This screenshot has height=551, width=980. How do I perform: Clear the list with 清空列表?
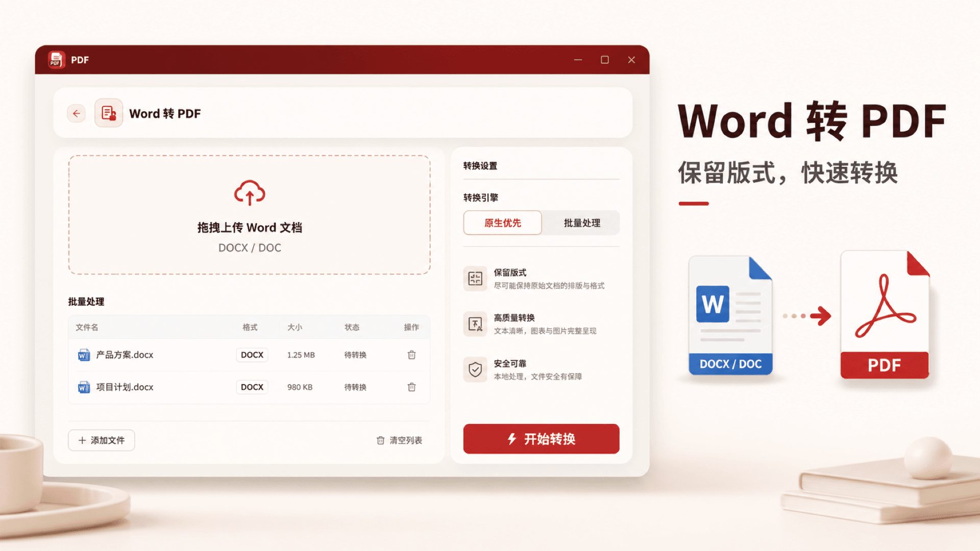point(399,440)
